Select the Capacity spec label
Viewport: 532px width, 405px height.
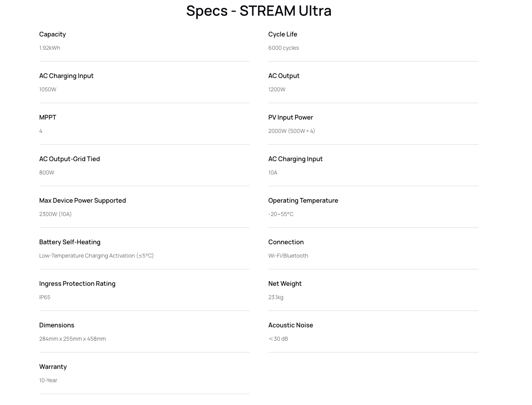click(53, 34)
